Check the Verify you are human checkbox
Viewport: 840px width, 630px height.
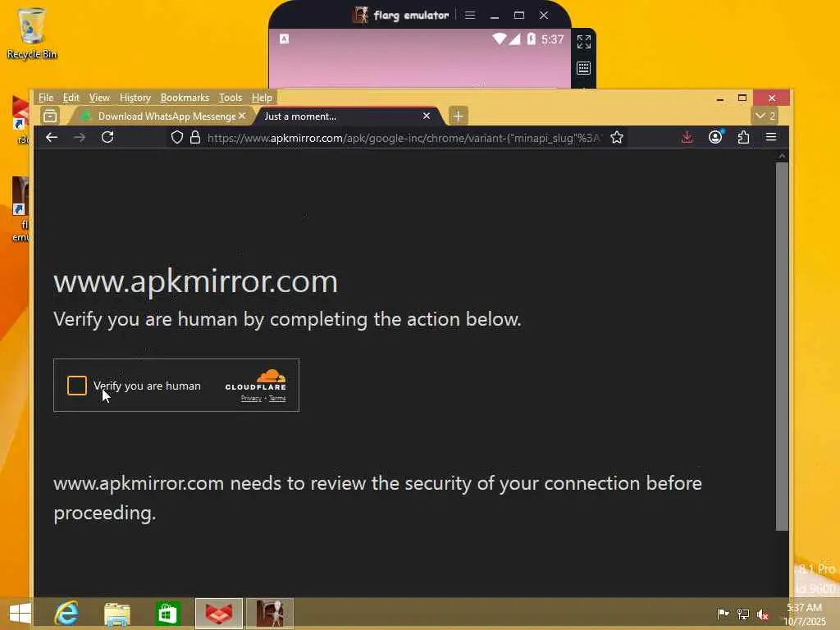point(77,386)
